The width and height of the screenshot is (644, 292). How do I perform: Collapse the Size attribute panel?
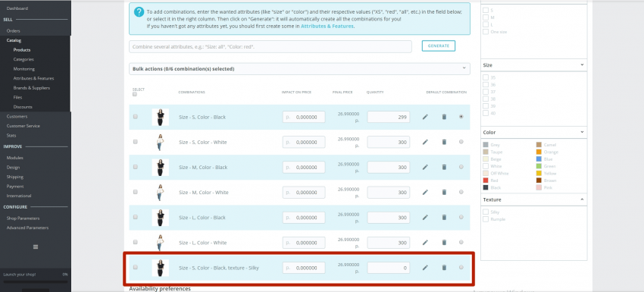coord(582,65)
